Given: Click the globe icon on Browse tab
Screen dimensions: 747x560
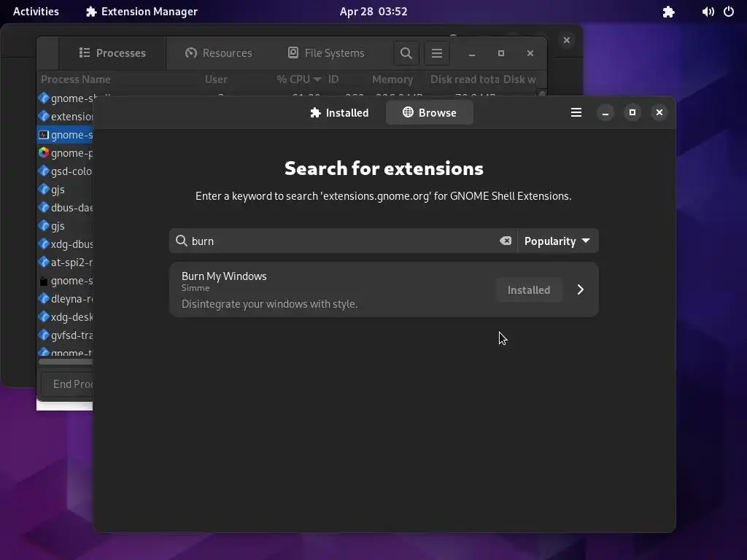Looking at the screenshot, I should point(408,112).
